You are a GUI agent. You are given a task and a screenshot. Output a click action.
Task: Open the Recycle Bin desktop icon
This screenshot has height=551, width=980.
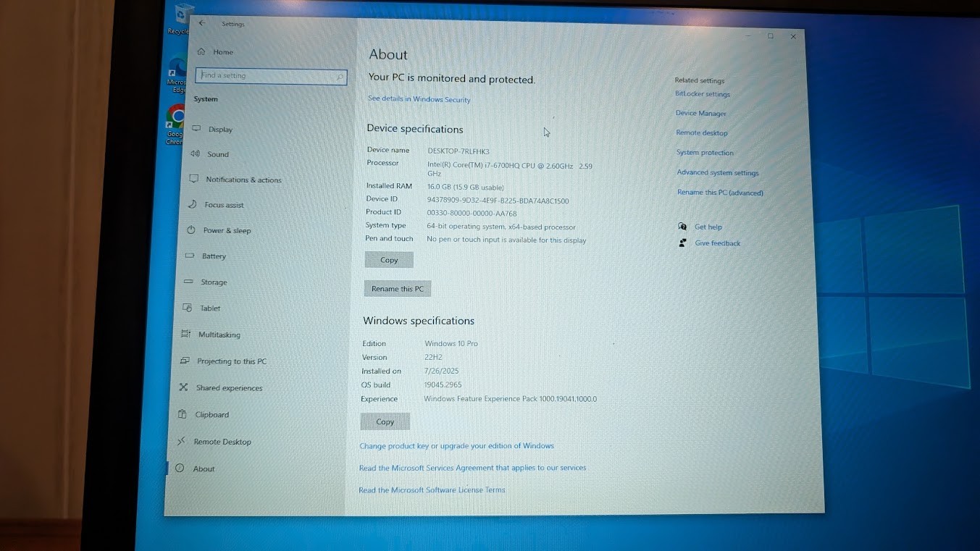tap(180, 19)
